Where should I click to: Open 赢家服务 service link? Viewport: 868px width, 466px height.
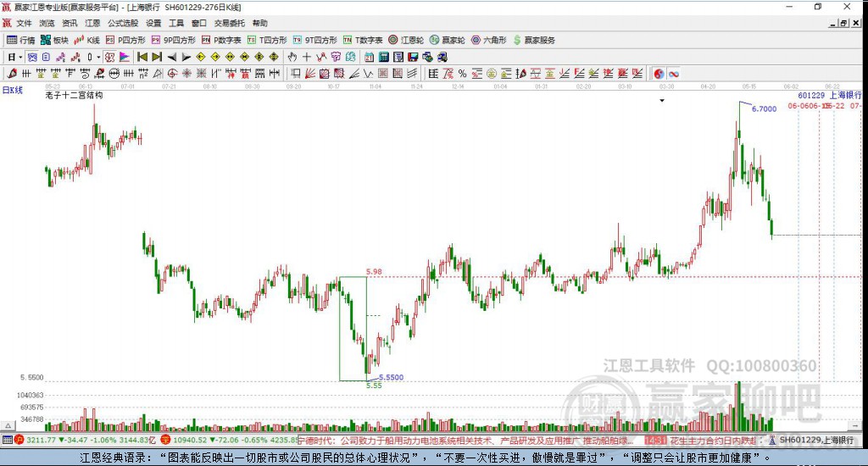tap(534, 40)
